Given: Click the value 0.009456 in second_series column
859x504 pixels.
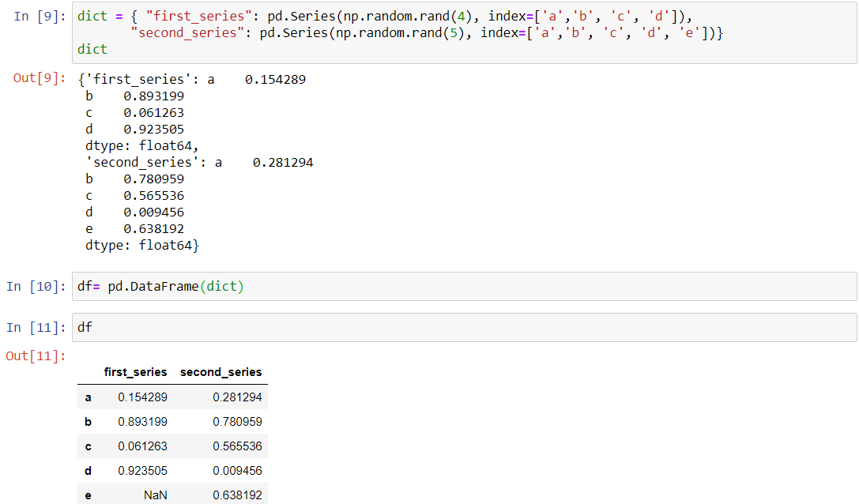Looking at the screenshot, I should [x=239, y=470].
